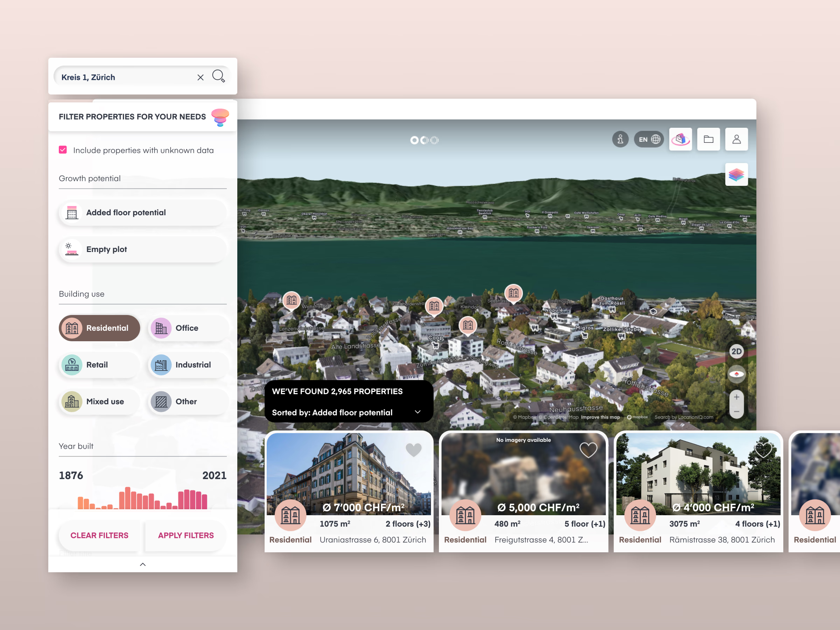Open the EN language selector
The height and width of the screenshot is (630, 840).
pos(649,140)
